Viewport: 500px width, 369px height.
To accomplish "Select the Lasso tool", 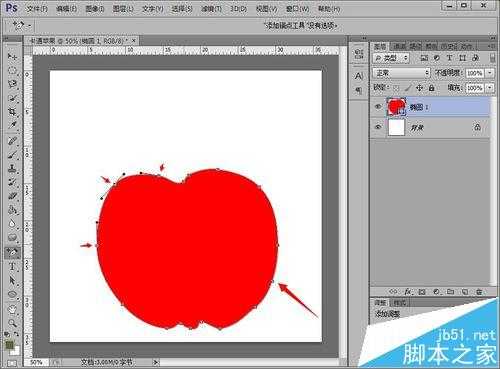I will pyautogui.click(x=12, y=84).
